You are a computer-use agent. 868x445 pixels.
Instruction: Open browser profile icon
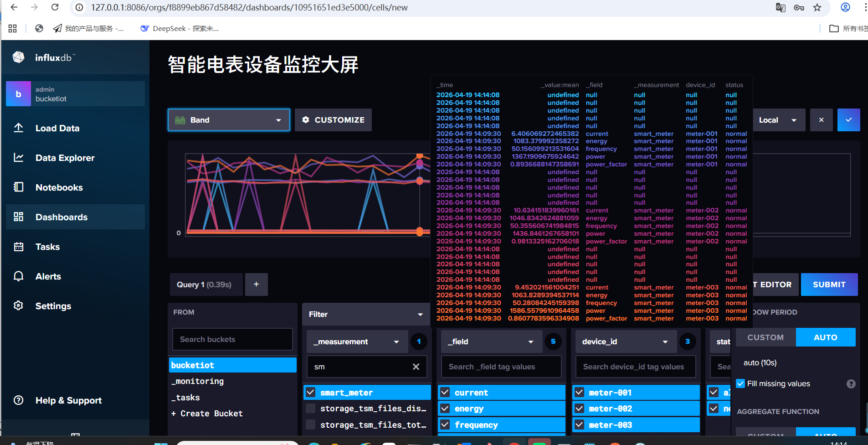pyautogui.click(x=845, y=7)
